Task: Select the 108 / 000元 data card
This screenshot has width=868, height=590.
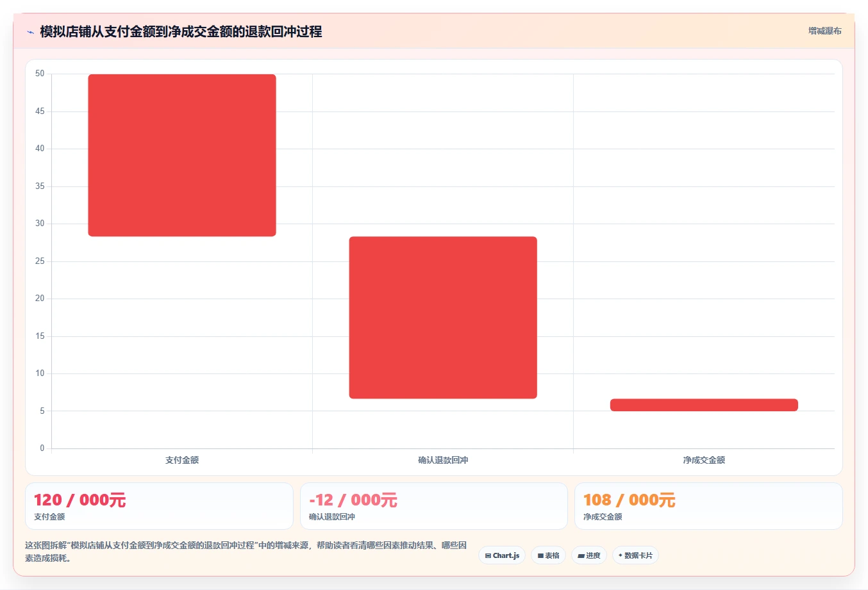Action: pos(708,506)
